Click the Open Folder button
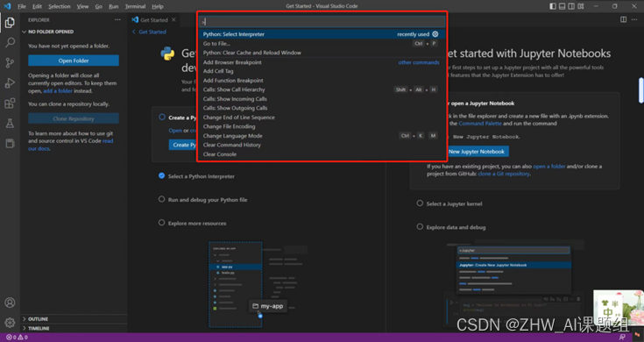644x342 pixels. click(74, 61)
